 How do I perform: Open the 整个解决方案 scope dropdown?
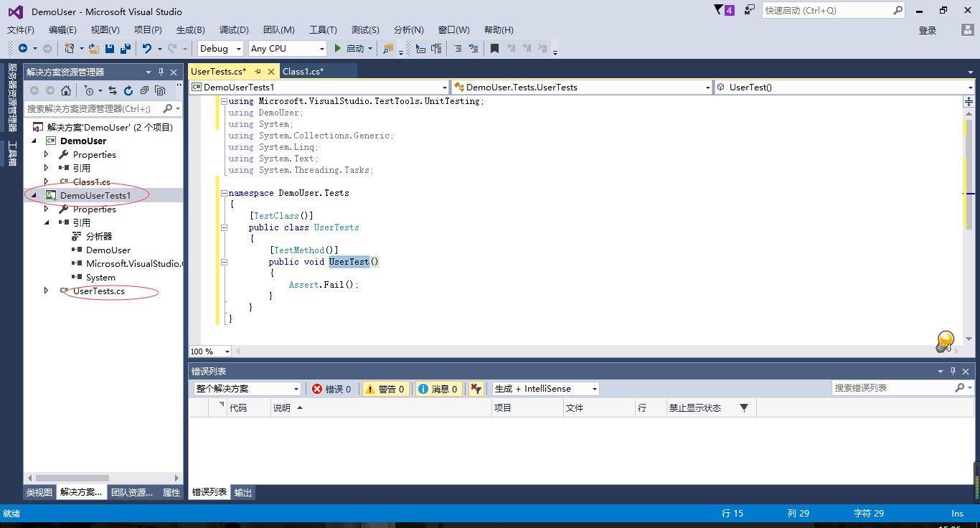point(247,389)
